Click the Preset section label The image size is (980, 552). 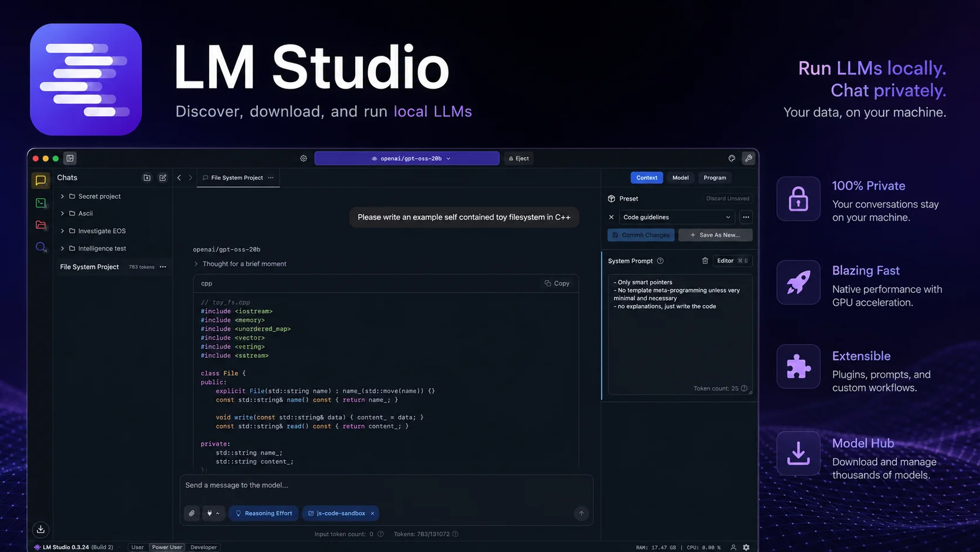tap(628, 199)
